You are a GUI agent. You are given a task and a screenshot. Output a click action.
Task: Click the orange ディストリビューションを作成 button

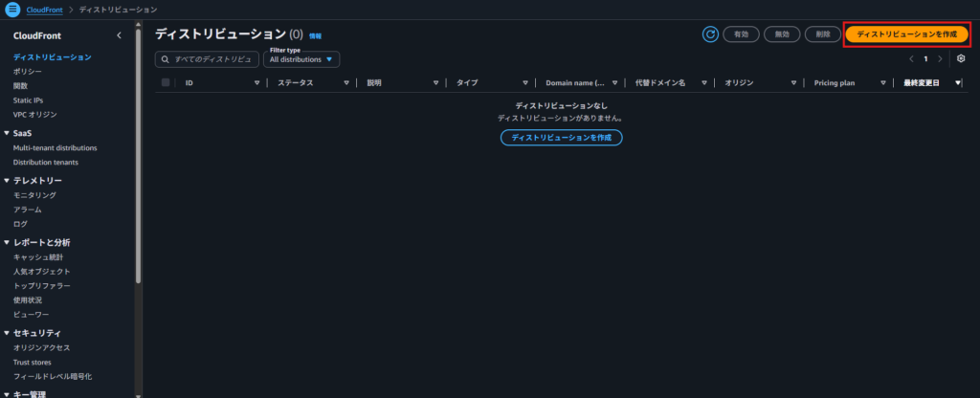906,34
